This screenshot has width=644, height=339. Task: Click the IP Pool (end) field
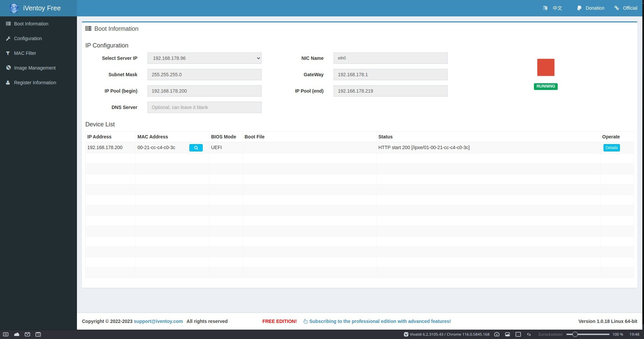click(390, 91)
